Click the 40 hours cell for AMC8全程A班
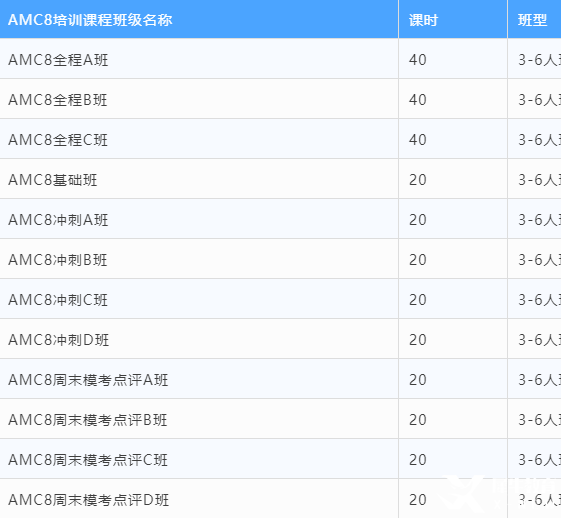Image resolution: width=561 pixels, height=518 pixels. click(418, 60)
